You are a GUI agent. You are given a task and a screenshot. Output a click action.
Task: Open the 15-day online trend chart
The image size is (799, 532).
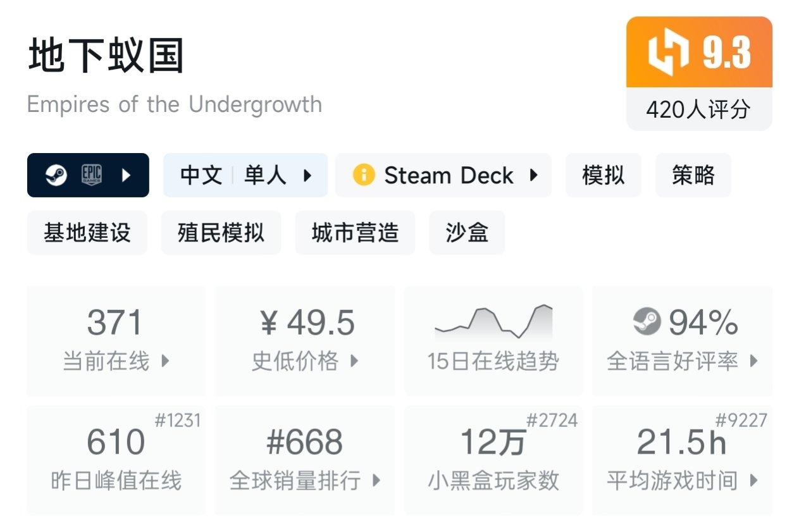point(493,323)
